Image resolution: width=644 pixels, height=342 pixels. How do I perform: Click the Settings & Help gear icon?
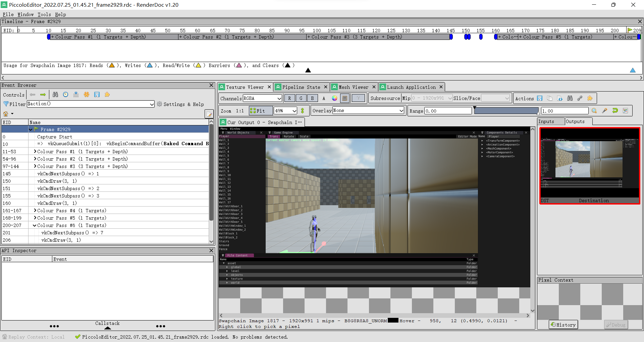(x=159, y=104)
